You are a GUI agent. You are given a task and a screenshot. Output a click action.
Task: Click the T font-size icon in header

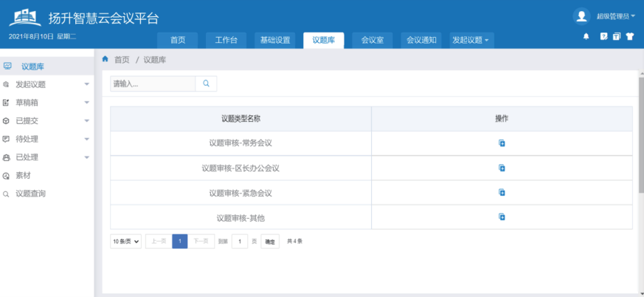(616, 36)
